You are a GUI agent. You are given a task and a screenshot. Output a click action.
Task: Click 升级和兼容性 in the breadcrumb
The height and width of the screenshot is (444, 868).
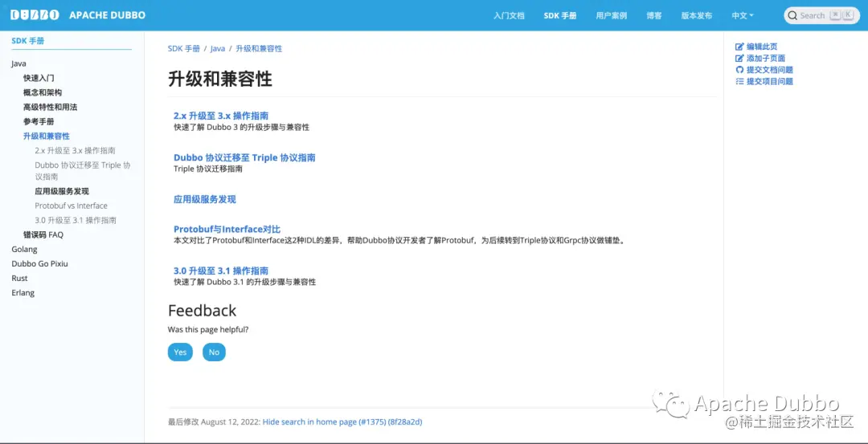point(259,49)
